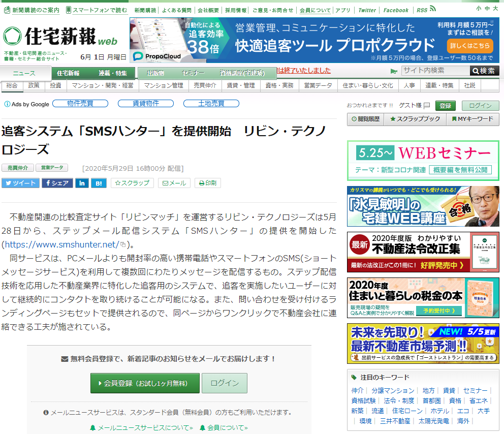
Task: Focus the サイト内検索 search field
Action: tap(435, 71)
